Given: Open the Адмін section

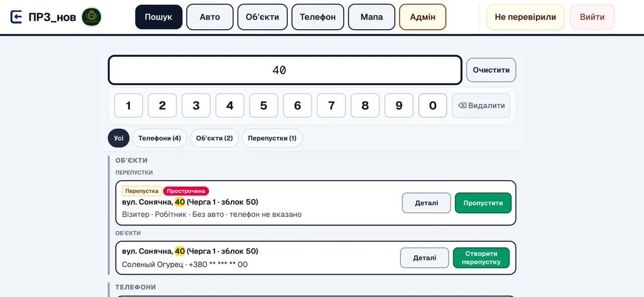Looking at the screenshot, I should (423, 17).
